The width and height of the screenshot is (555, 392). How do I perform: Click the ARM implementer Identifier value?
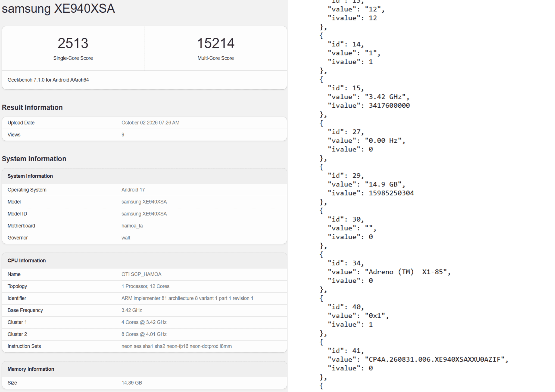coord(187,298)
